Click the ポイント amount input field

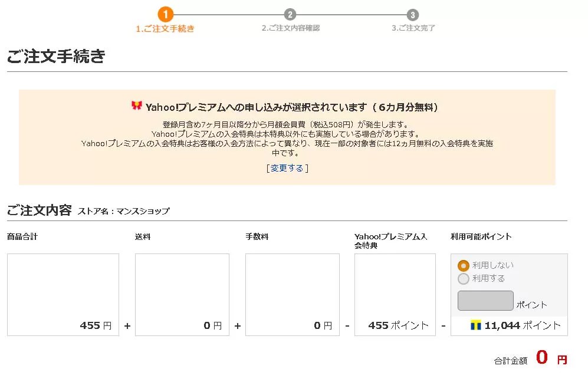[x=485, y=301]
